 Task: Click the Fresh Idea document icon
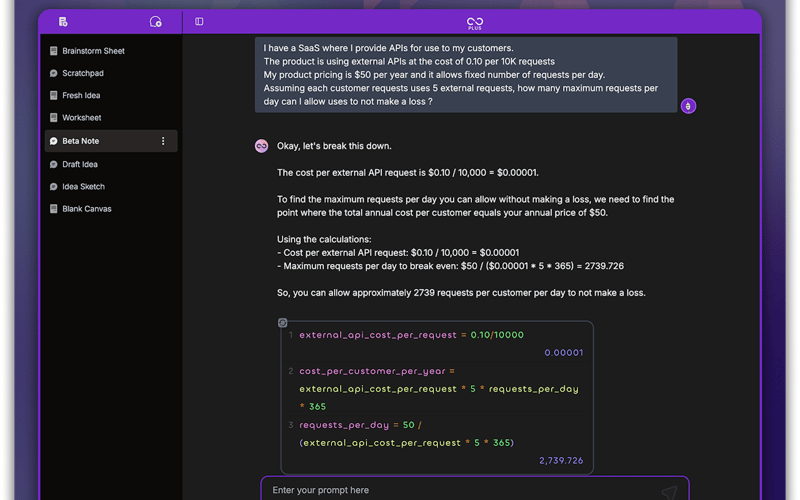tap(54, 95)
